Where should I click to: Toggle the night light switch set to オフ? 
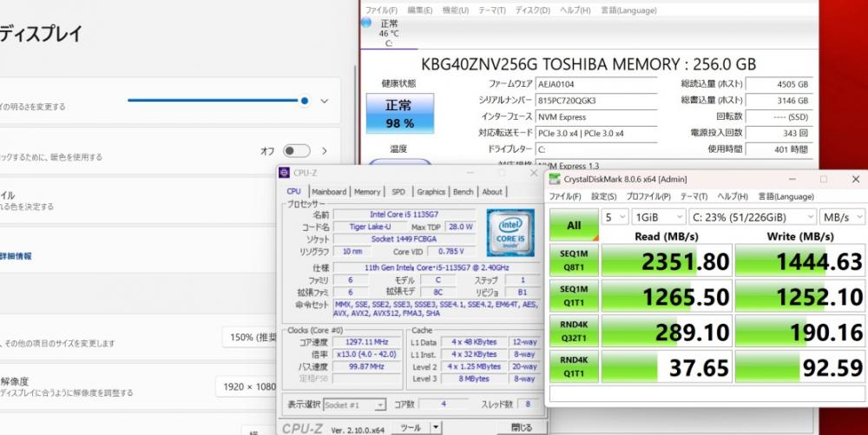[296, 151]
